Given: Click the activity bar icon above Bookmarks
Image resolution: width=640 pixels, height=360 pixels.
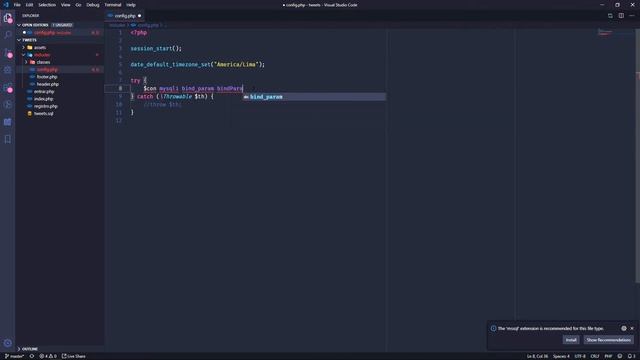Looking at the screenshot, I should pyautogui.click(x=7, y=122).
